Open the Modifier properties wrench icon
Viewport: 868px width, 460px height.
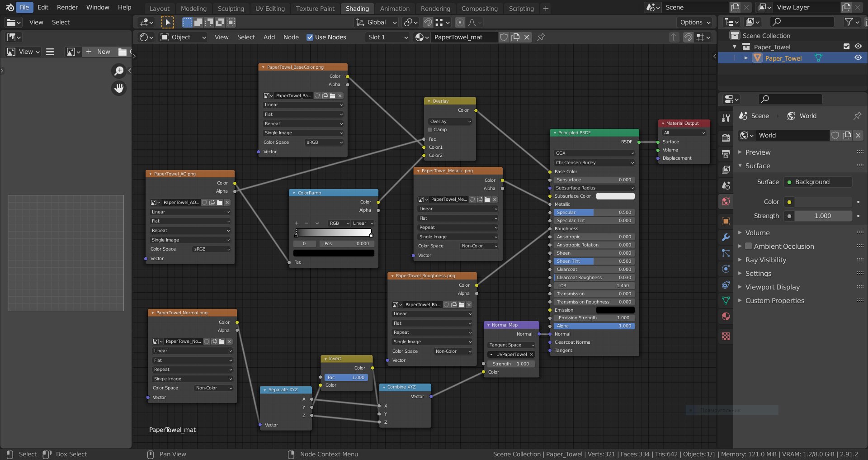click(x=726, y=237)
